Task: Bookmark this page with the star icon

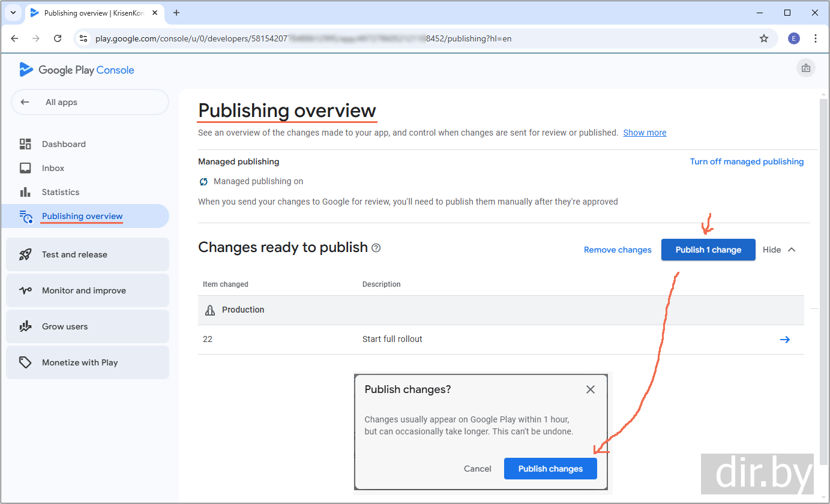Action: coord(764,38)
